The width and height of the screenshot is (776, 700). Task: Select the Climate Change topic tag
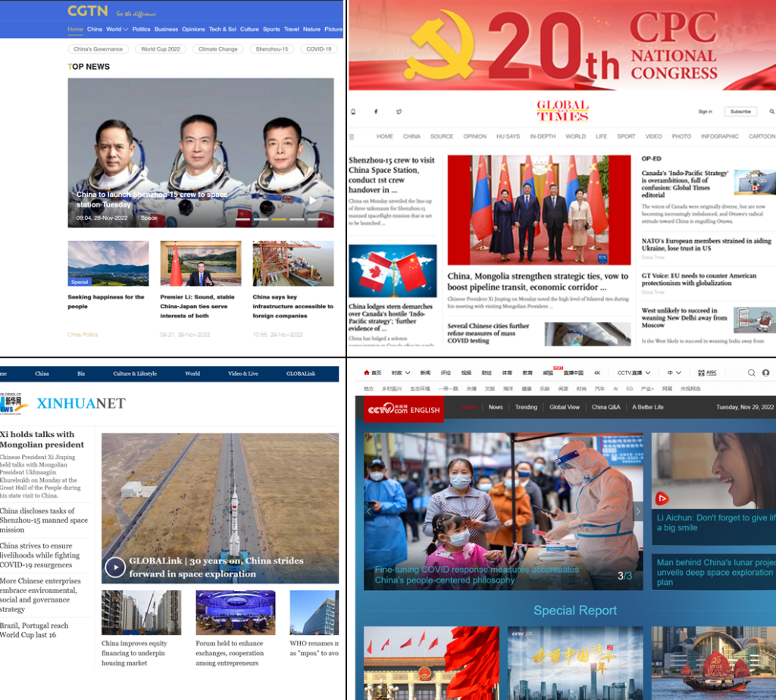click(217, 49)
